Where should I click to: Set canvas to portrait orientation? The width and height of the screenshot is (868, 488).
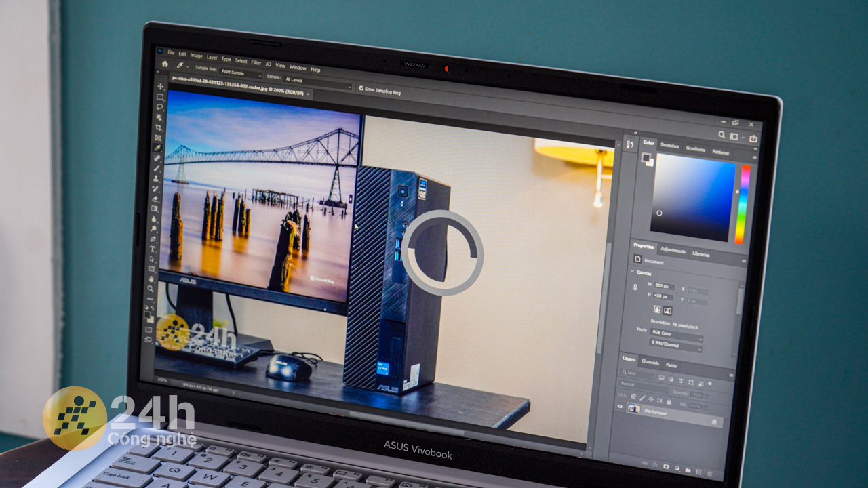[656, 309]
